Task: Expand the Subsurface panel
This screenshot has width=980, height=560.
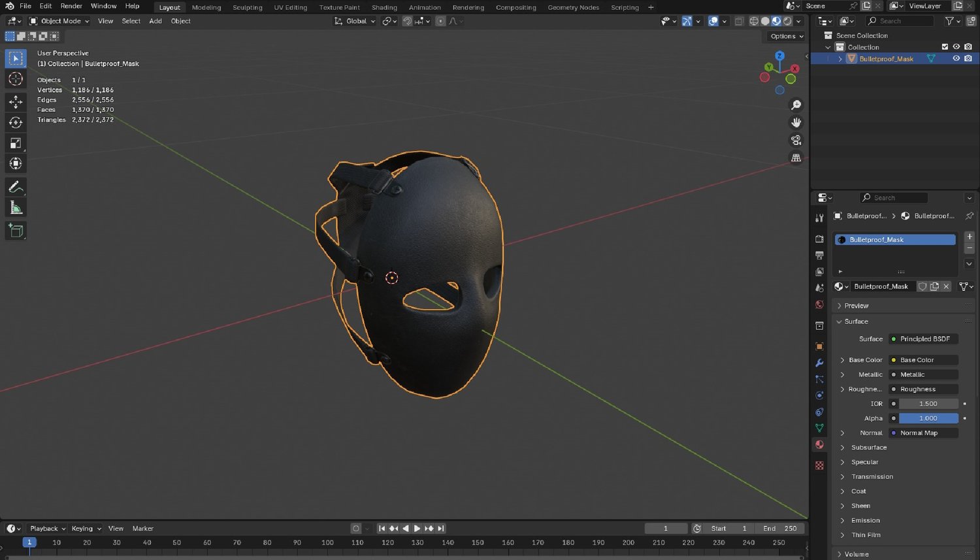Action: click(x=868, y=448)
